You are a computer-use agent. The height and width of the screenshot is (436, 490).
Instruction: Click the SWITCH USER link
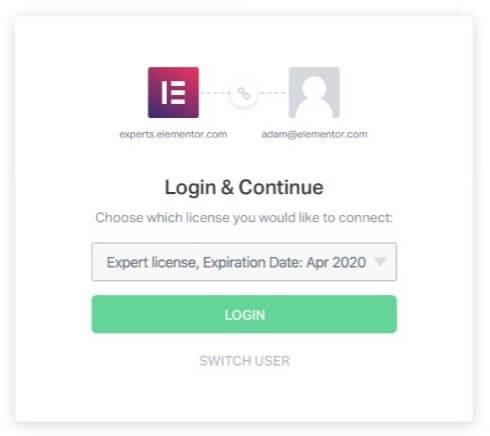[x=244, y=361]
